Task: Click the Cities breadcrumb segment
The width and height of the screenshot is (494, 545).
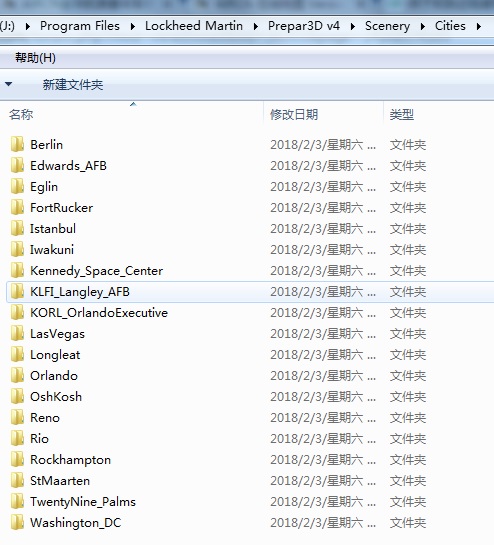Action: [450, 26]
